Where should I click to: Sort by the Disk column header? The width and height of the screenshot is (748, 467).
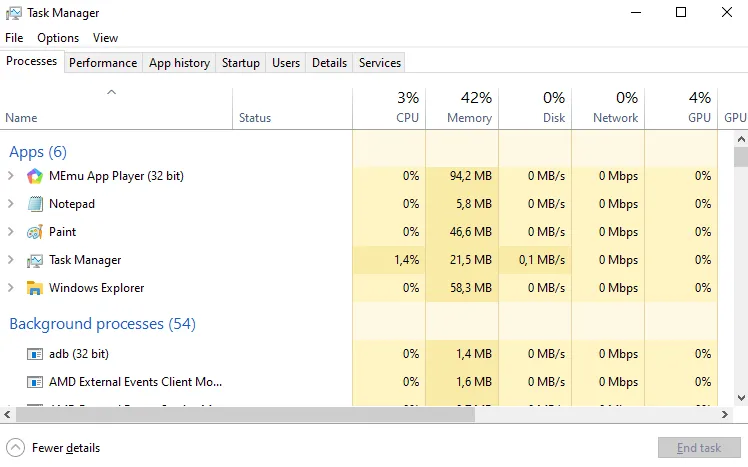coord(535,109)
